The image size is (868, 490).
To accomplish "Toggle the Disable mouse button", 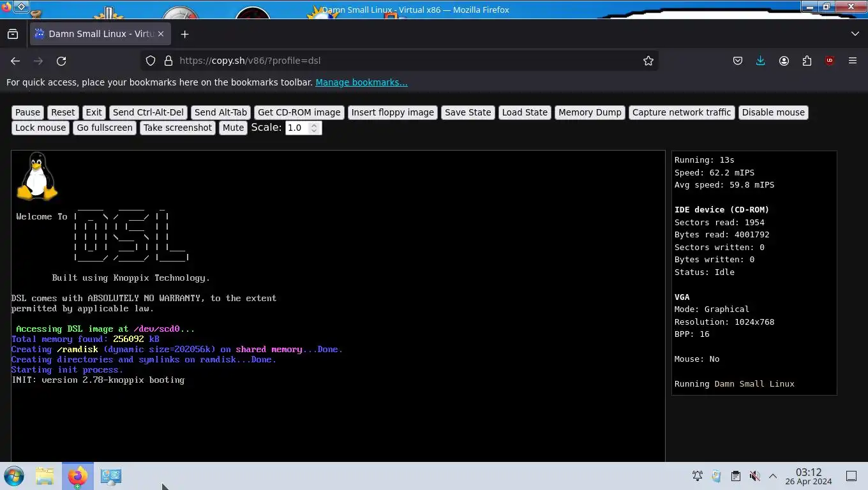I will (774, 112).
